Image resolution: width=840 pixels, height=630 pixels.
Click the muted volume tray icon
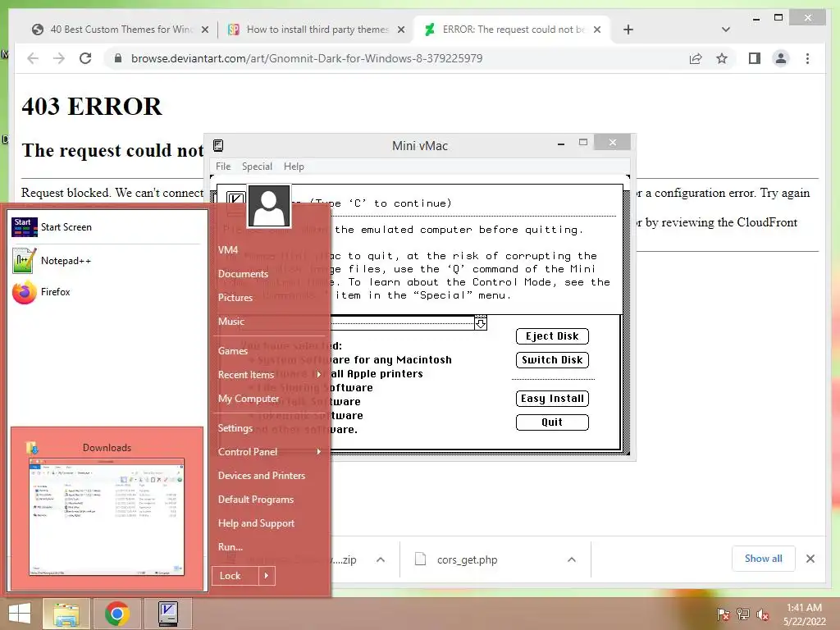point(763,614)
